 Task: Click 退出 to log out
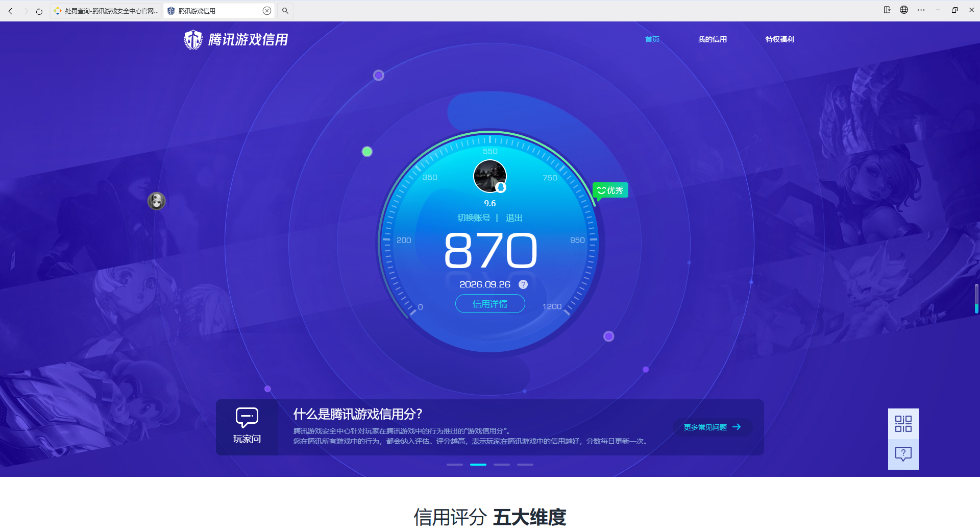click(514, 218)
